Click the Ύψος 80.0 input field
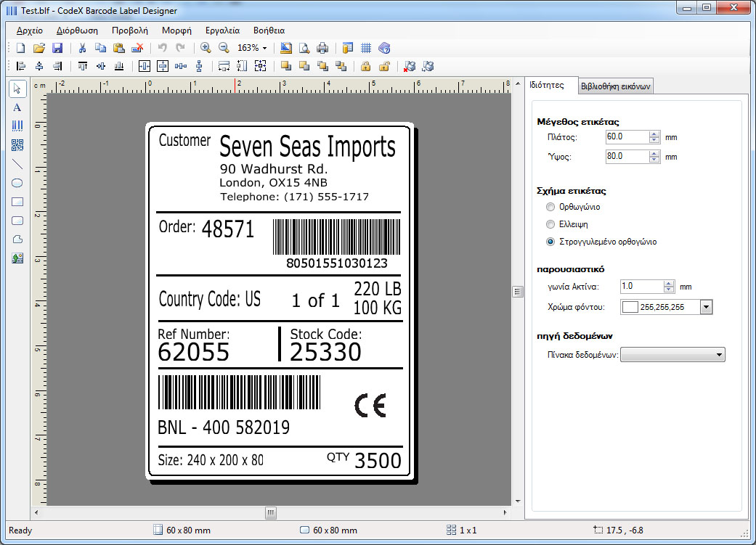 click(x=627, y=156)
